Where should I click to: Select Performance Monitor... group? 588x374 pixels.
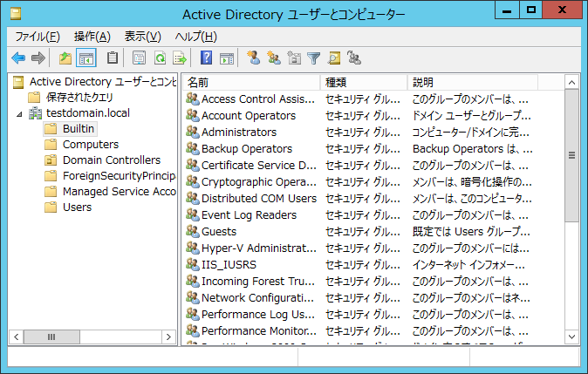pyautogui.click(x=259, y=330)
